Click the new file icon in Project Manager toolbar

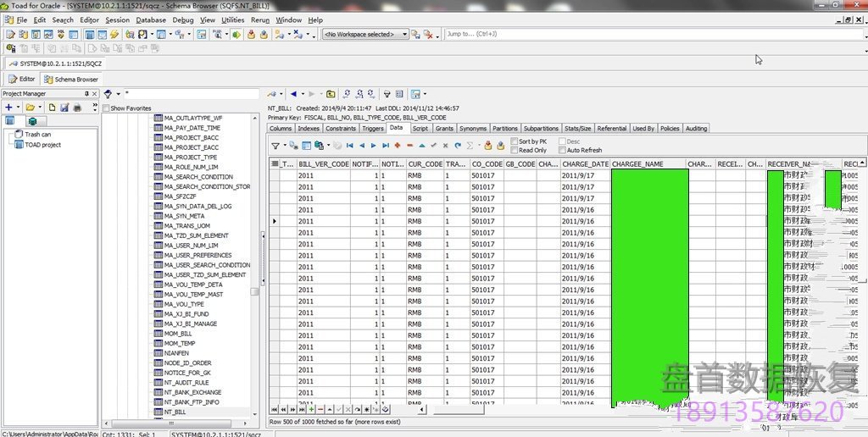(x=52, y=108)
